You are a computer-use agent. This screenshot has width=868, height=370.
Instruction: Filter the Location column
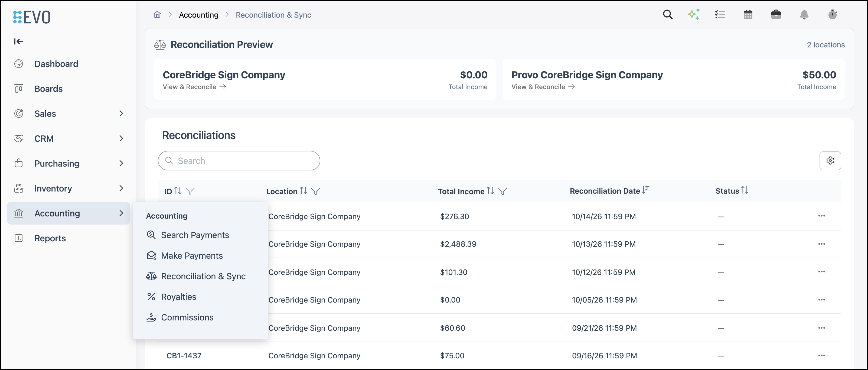(315, 192)
